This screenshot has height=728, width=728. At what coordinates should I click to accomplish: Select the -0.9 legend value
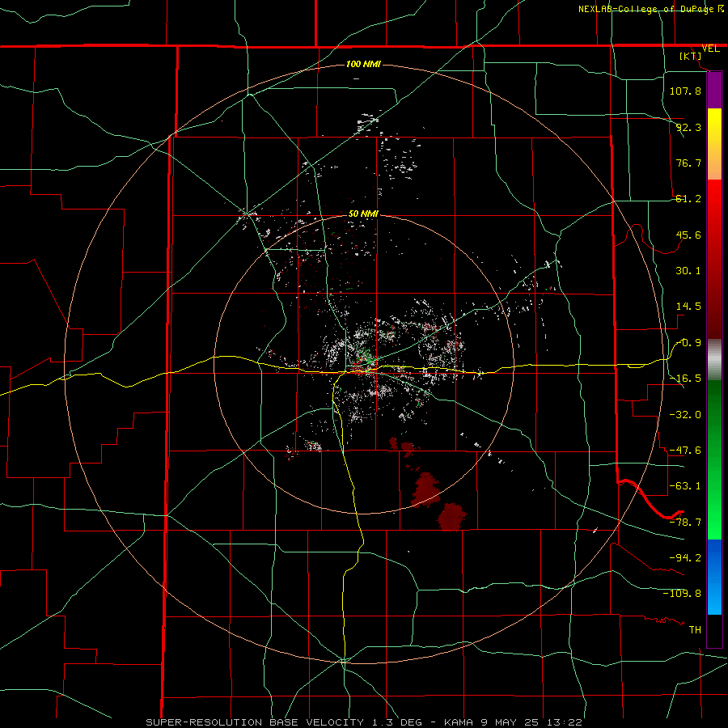(688, 343)
